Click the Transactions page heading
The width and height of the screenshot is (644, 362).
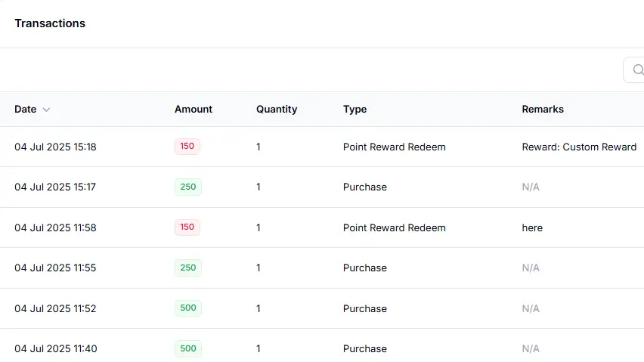[x=50, y=23]
